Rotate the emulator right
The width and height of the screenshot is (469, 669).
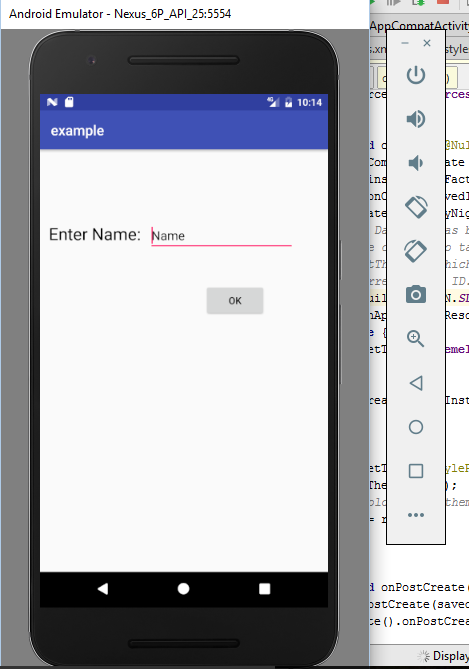[416, 251]
